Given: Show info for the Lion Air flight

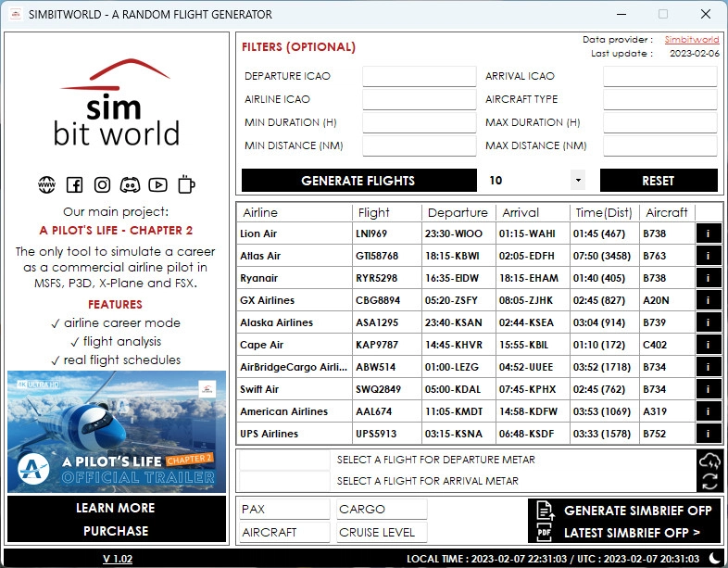Looking at the screenshot, I should point(708,234).
